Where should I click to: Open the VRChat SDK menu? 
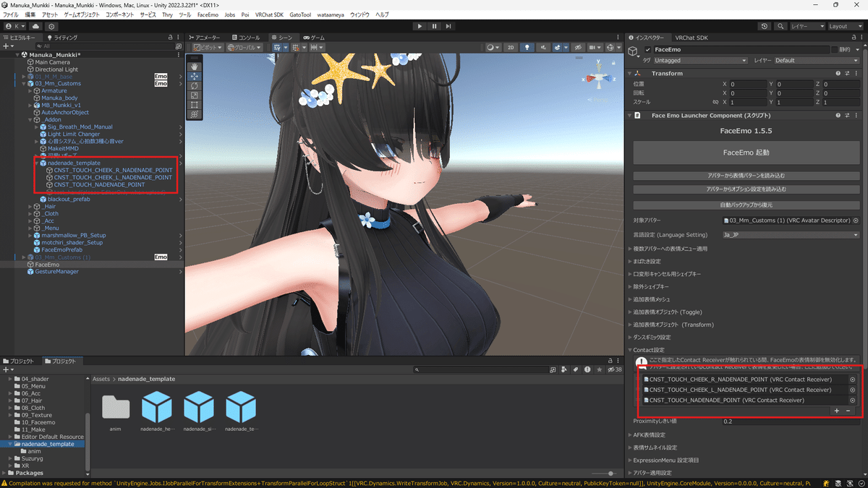(269, 14)
